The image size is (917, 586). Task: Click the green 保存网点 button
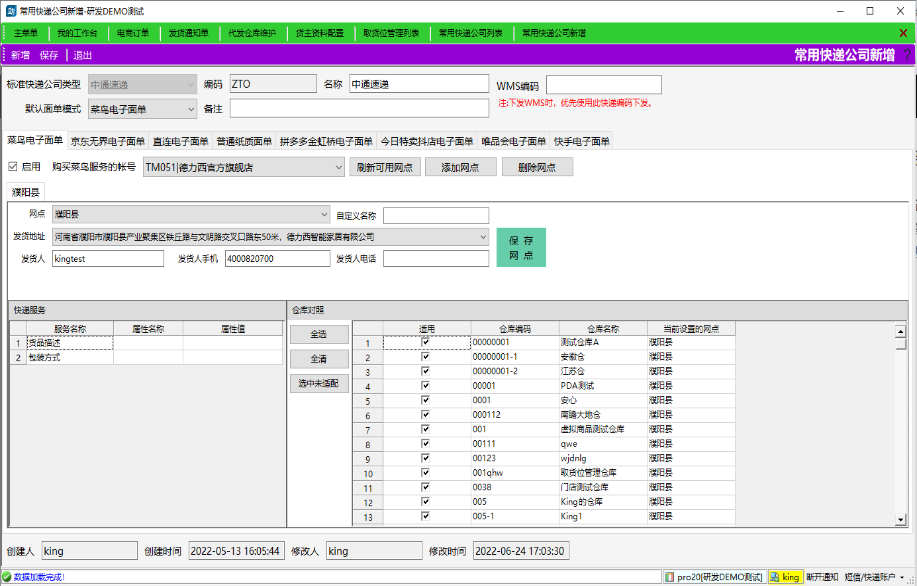[520, 247]
